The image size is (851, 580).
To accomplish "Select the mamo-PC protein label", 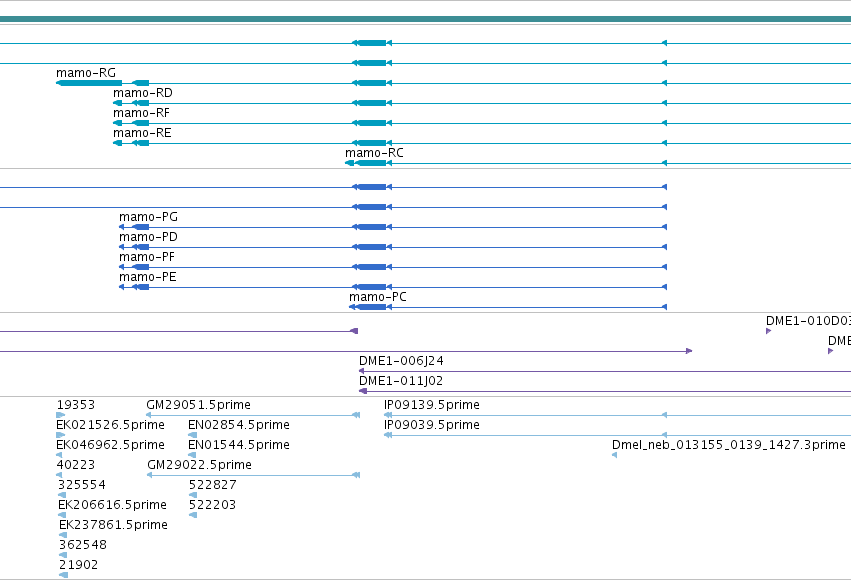I will (378, 297).
